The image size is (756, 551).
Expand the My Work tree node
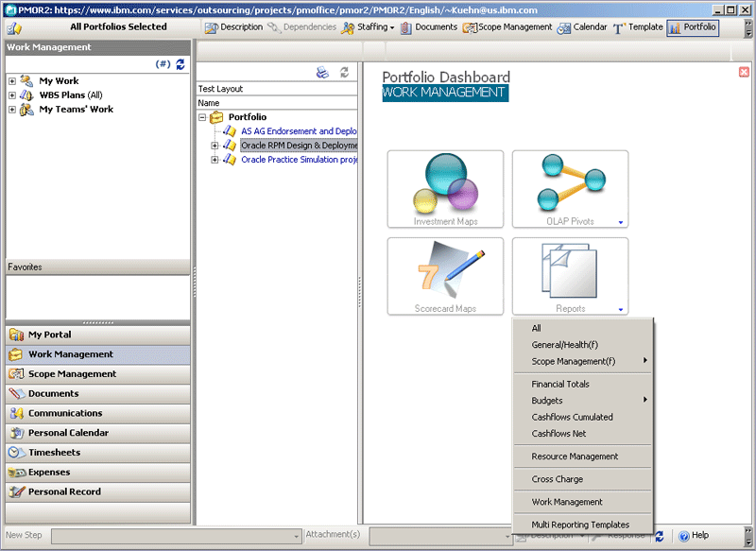tap(12, 81)
